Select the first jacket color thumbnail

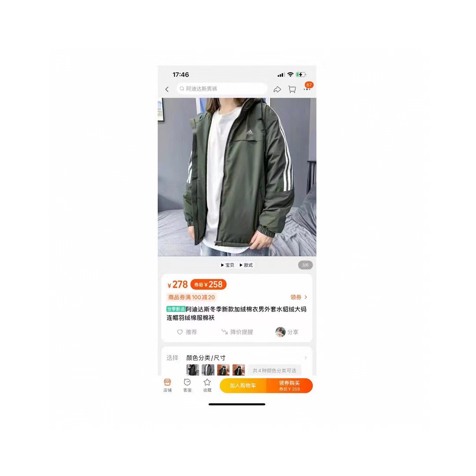pyautogui.click(x=193, y=370)
